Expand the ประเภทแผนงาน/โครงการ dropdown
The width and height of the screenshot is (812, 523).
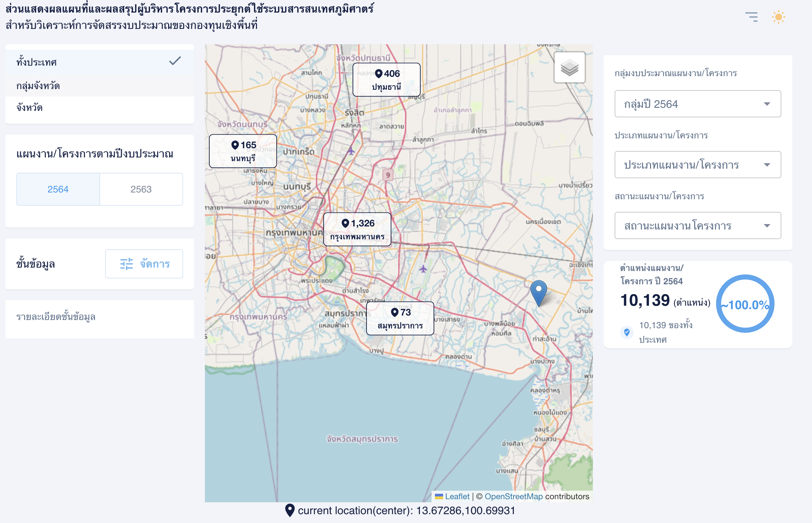click(x=697, y=165)
